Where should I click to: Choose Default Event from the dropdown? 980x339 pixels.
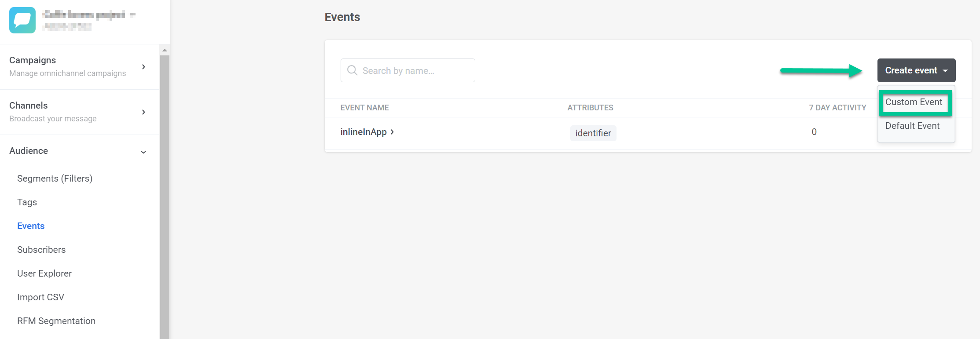point(912,126)
